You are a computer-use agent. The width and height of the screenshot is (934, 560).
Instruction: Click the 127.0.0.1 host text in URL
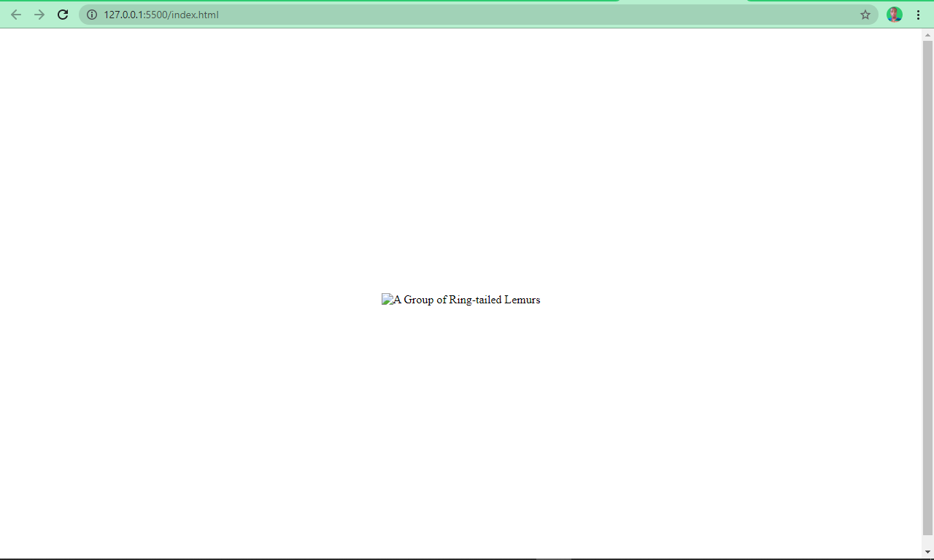[124, 15]
